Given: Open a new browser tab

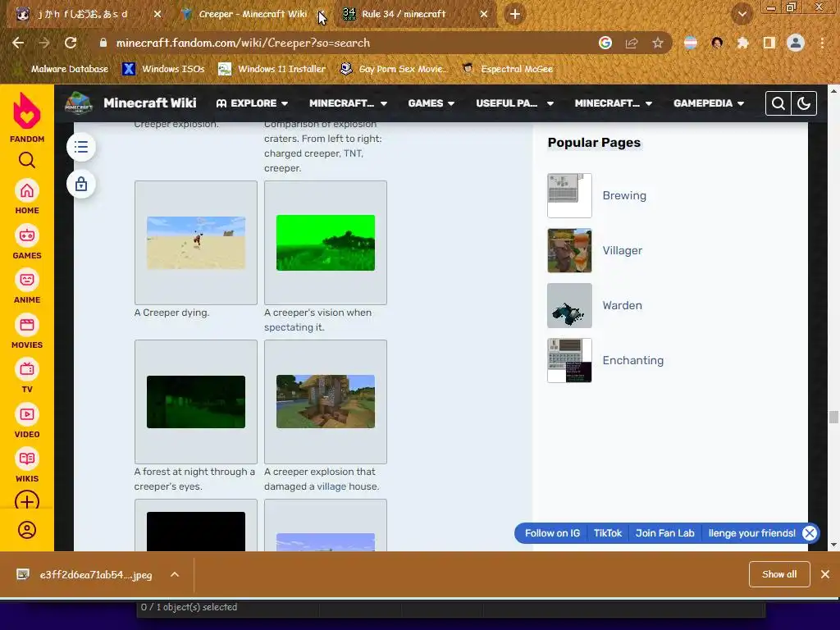Looking at the screenshot, I should [515, 15].
